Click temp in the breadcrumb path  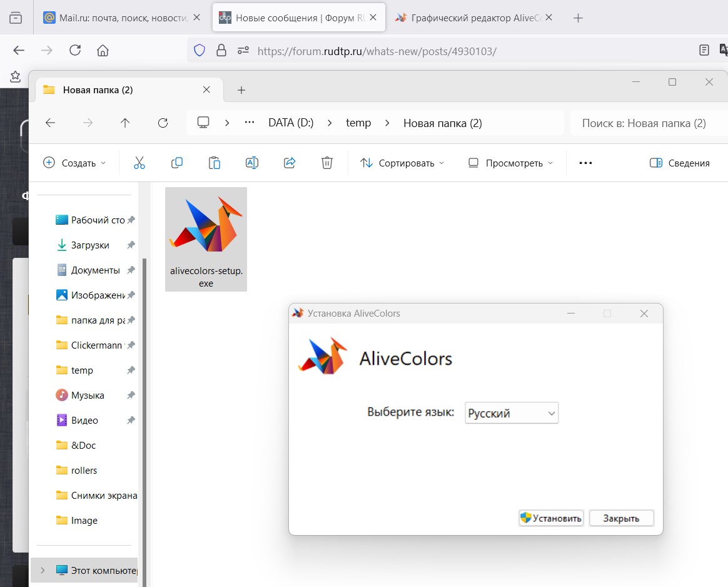358,123
